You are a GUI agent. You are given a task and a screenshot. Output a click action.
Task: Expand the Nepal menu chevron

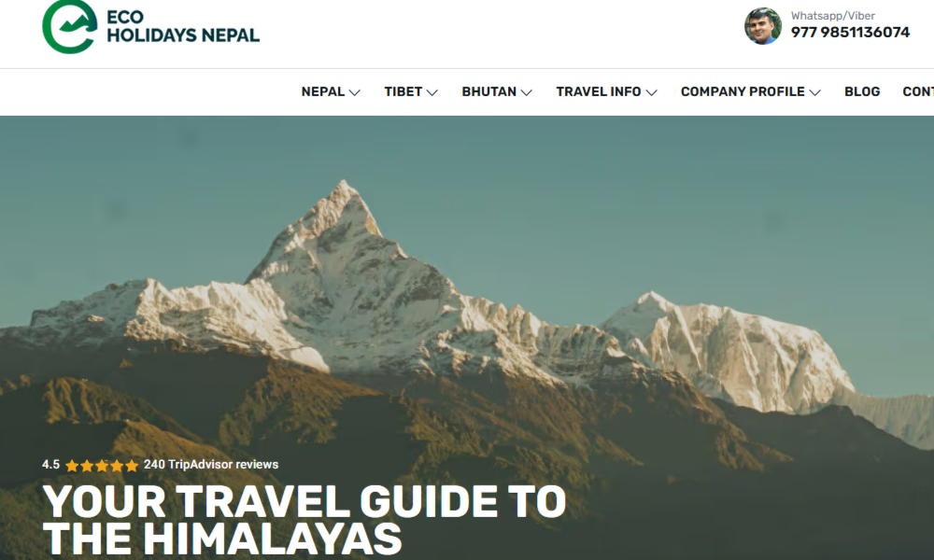click(354, 92)
